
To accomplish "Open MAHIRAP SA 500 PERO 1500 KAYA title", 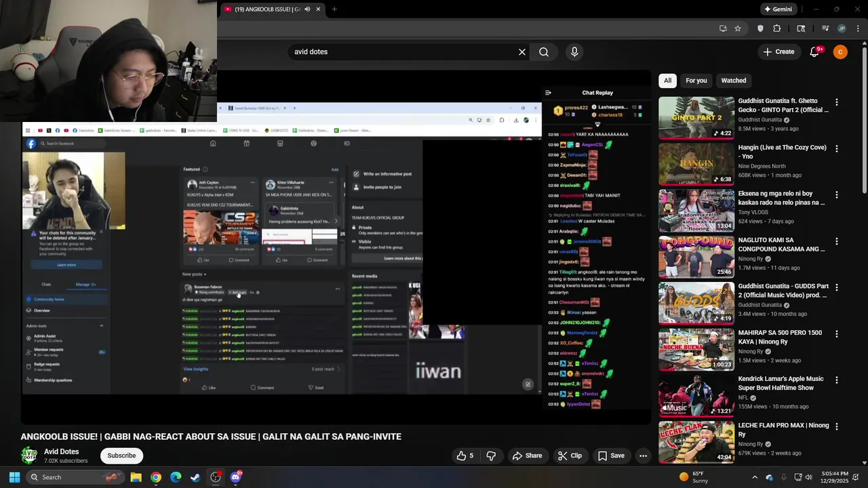I will coord(781,337).
